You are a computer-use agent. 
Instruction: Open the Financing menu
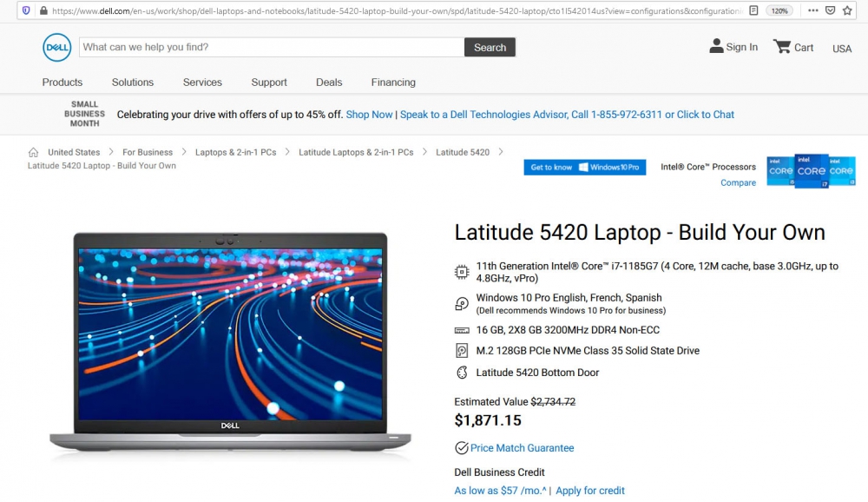pyautogui.click(x=393, y=82)
